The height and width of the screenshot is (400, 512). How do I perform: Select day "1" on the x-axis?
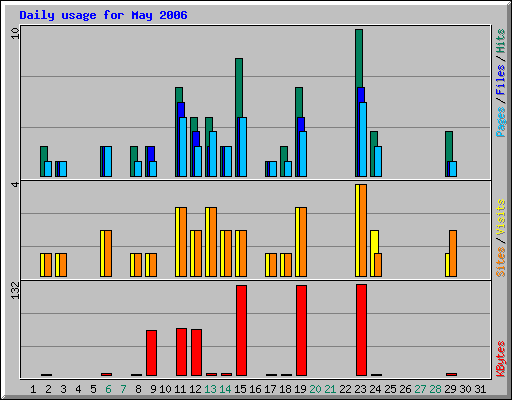[x=33, y=389]
